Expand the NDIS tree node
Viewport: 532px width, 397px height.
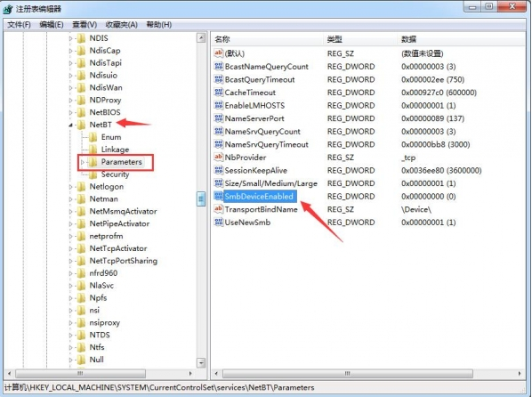click(x=70, y=38)
